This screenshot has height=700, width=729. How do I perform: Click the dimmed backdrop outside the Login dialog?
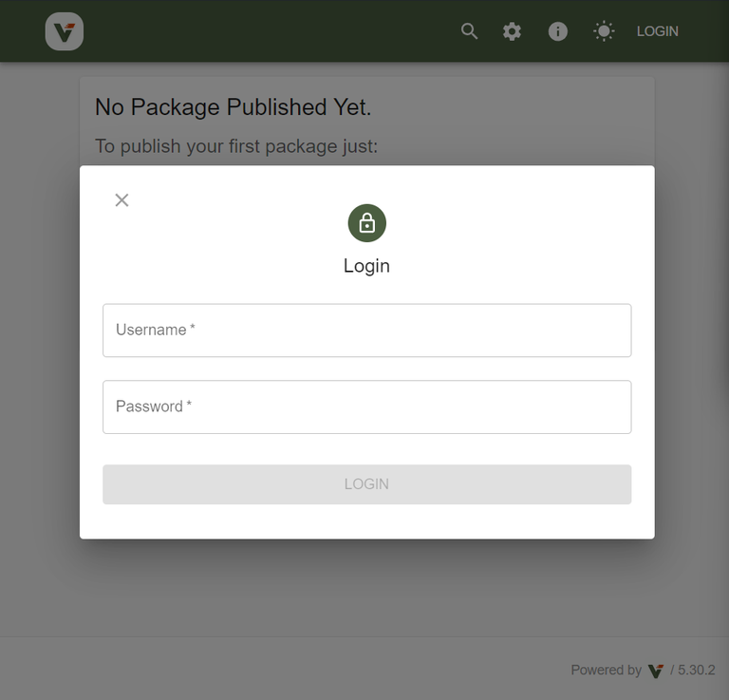[38, 380]
